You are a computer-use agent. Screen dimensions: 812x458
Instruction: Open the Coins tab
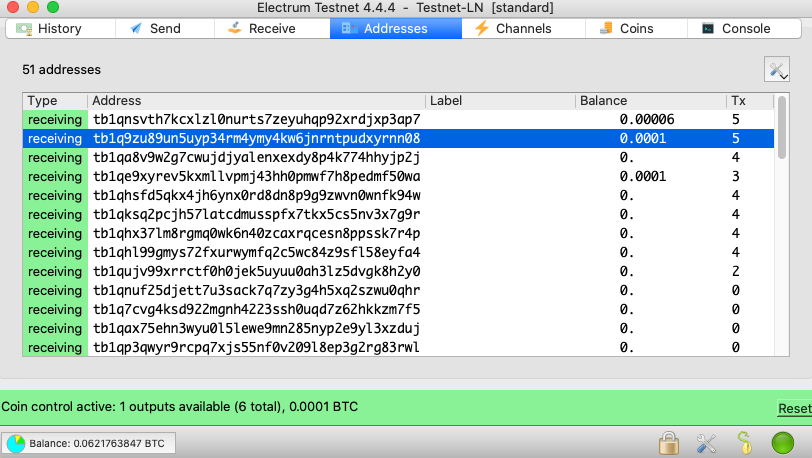coord(636,28)
